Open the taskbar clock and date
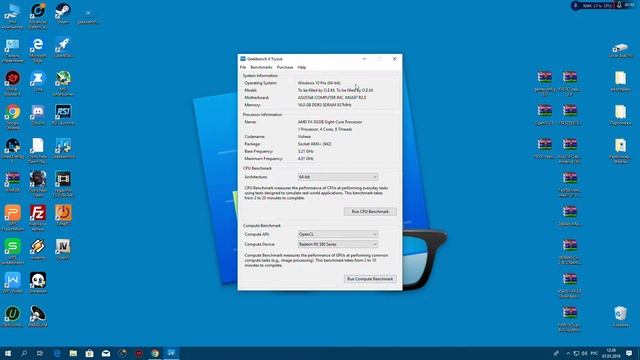 pyautogui.click(x=611, y=353)
